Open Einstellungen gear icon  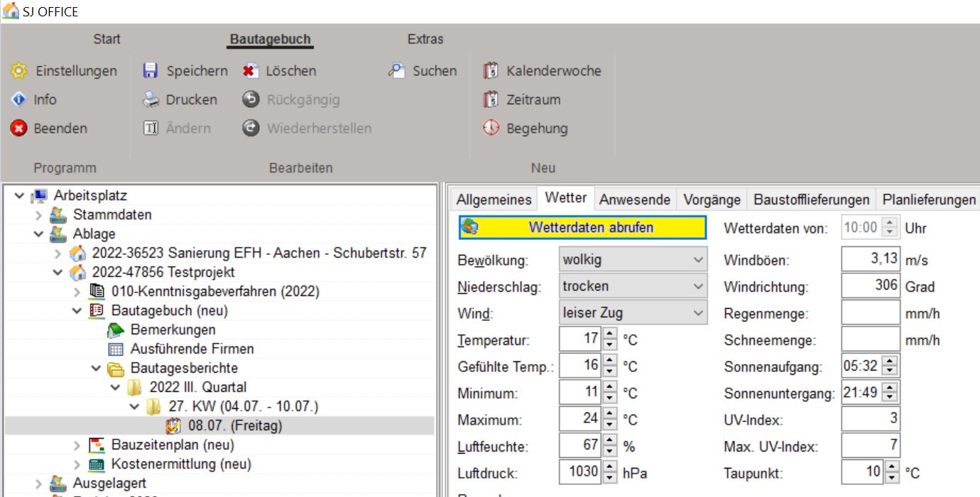18,71
